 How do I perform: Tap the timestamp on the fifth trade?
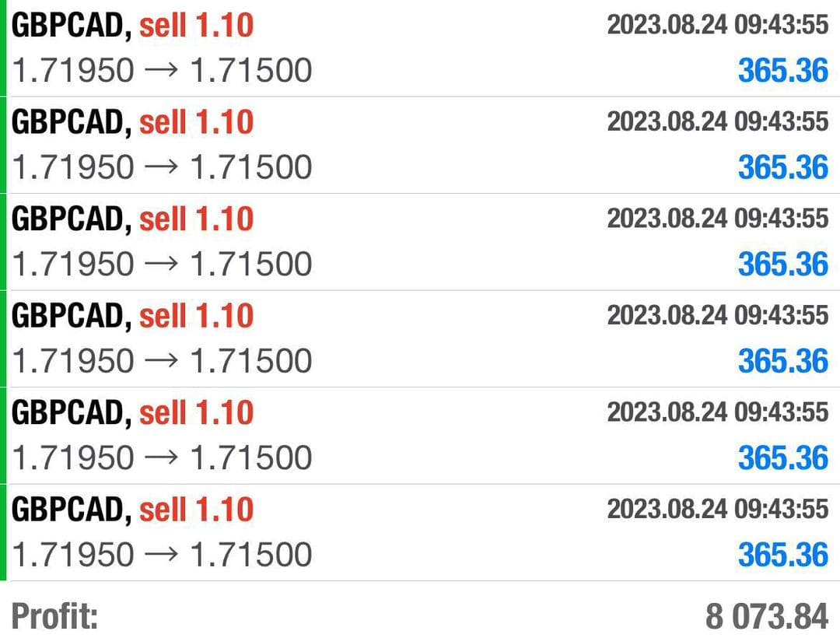[x=718, y=412]
